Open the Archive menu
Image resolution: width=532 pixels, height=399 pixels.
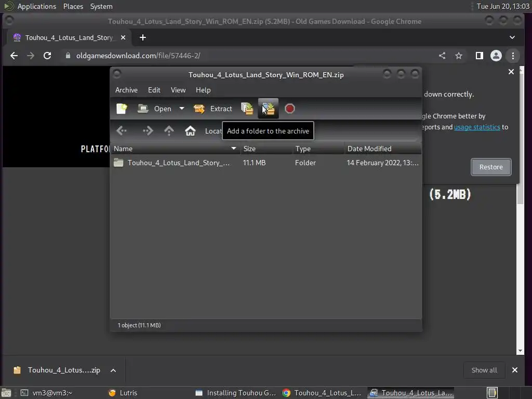126,90
